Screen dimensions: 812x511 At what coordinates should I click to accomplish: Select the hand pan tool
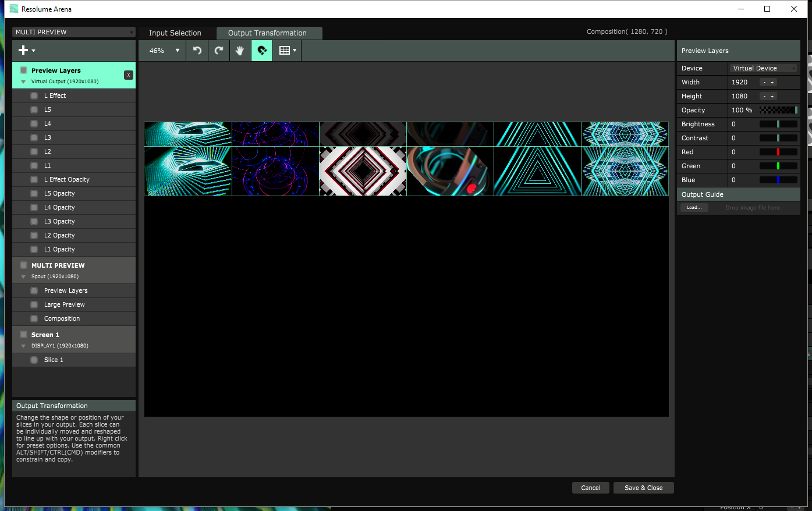[x=240, y=51]
